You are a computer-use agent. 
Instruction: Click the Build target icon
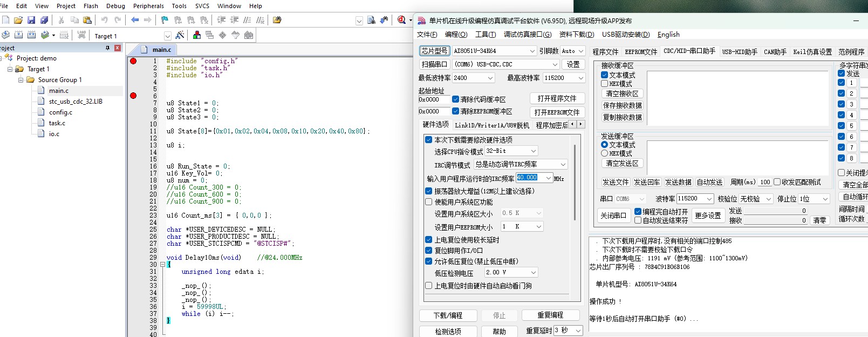pos(18,35)
